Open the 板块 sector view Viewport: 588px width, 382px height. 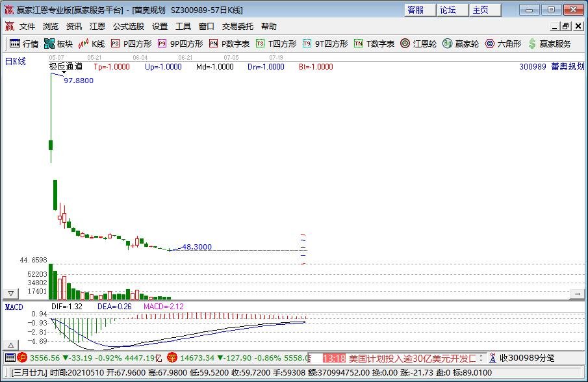58,44
